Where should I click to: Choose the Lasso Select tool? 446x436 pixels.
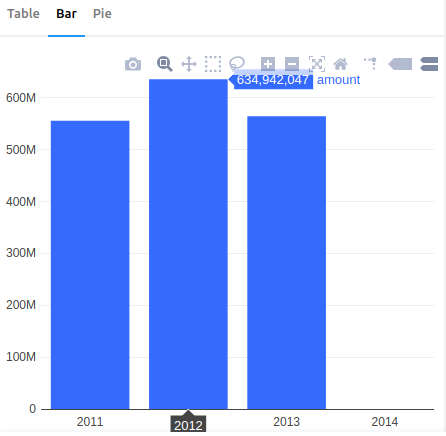tap(237, 64)
